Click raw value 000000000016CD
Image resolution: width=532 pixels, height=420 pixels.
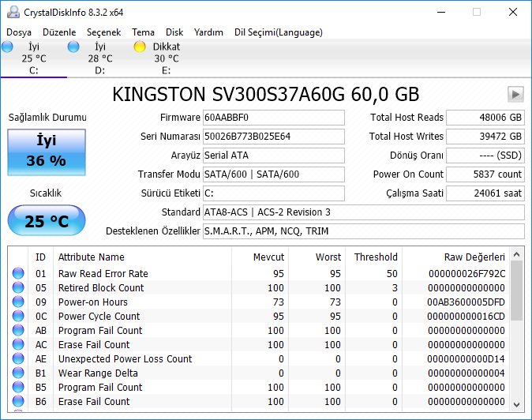tap(466, 317)
